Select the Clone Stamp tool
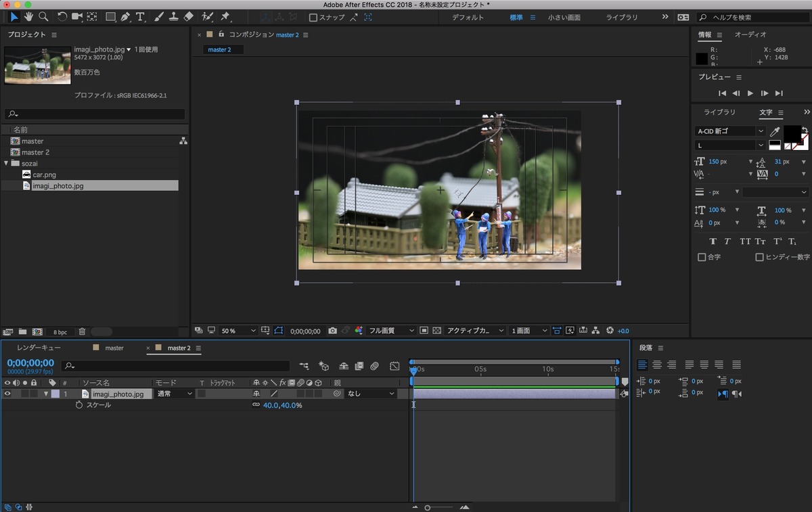The width and height of the screenshot is (812, 512). click(173, 17)
